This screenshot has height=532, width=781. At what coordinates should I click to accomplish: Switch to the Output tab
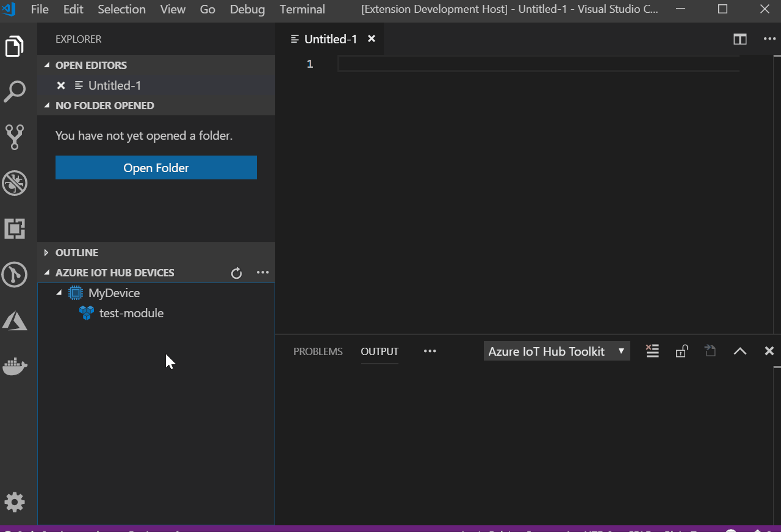pyautogui.click(x=380, y=351)
